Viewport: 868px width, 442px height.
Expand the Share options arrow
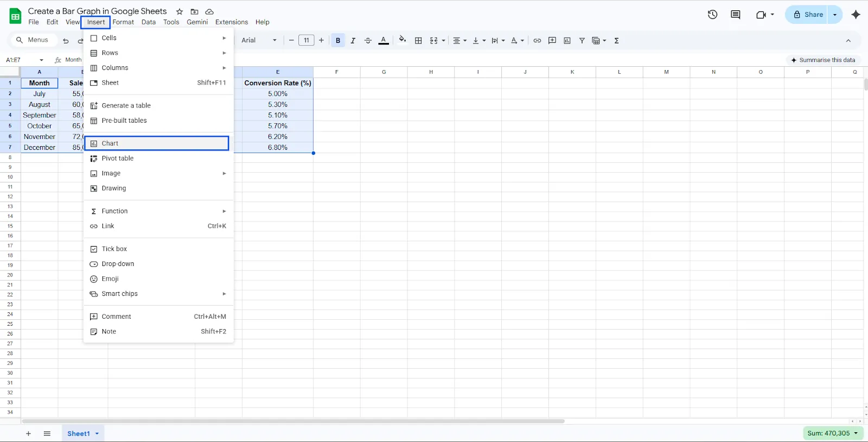pyautogui.click(x=835, y=15)
